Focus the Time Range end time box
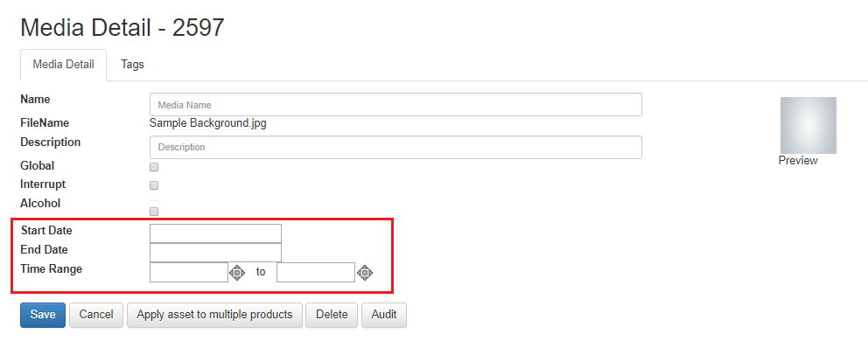The height and width of the screenshot is (348, 868). tap(316, 272)
